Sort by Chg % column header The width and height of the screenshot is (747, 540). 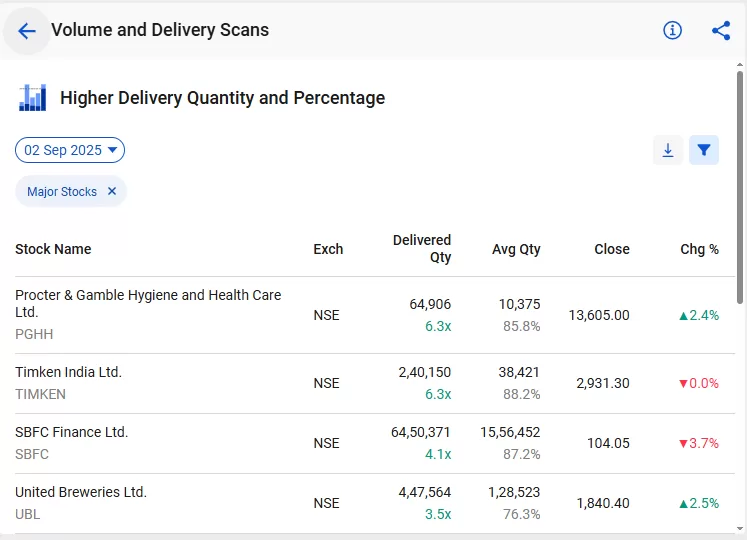[699, 249]
